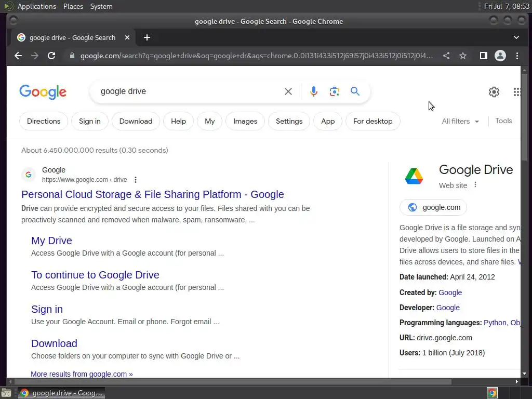Viewport: 532px width, 399px height.
Task: Reload the page with the refresh icon
Action: point(51,56)
